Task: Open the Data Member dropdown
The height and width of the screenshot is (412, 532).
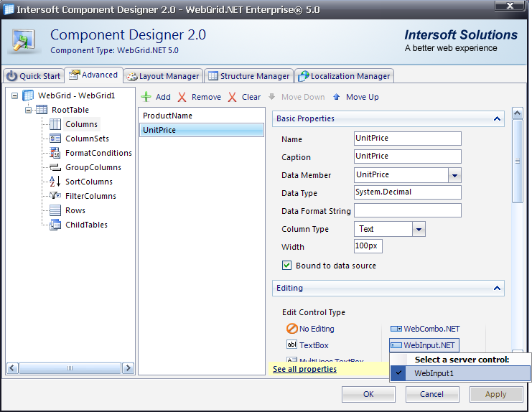Action: point(454,175)
